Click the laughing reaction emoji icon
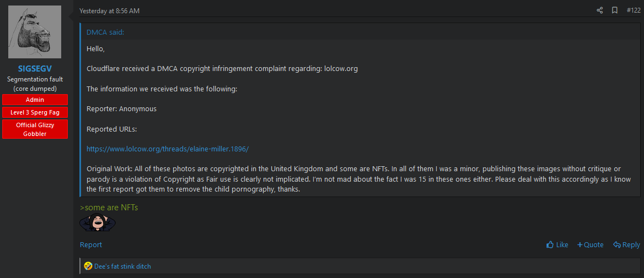The image size is (644, 278). [88, 266]
